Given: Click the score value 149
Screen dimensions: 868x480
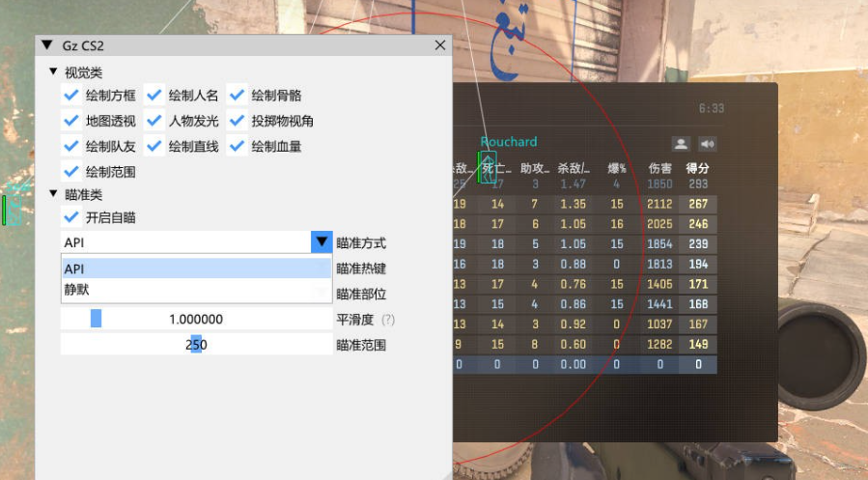Looking at the screenshot, I should (698, 344).
